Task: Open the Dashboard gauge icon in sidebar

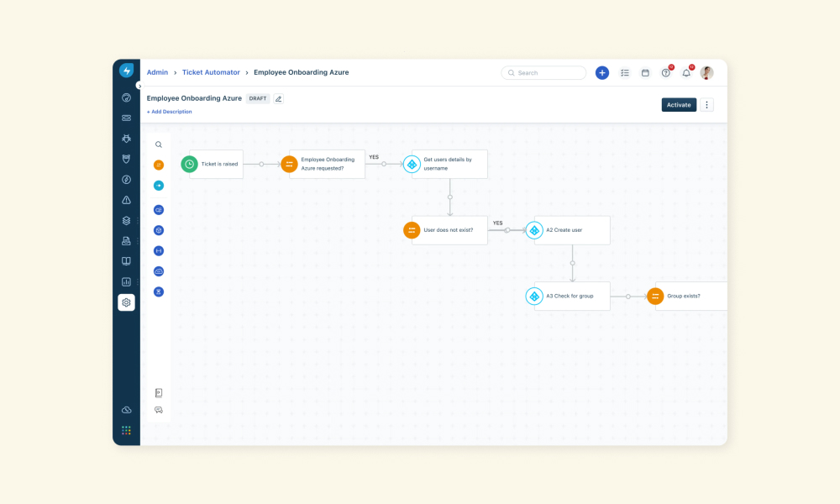Action: (x=127, y=97)
